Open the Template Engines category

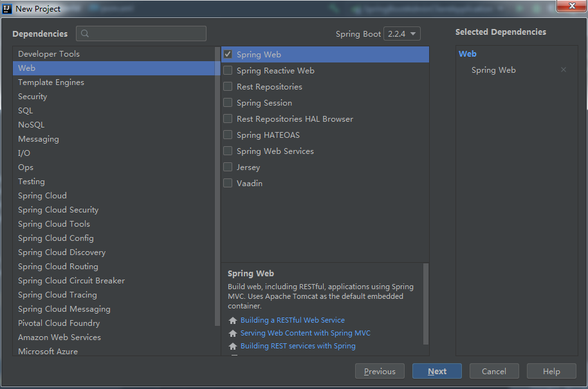tap(114, 82)
